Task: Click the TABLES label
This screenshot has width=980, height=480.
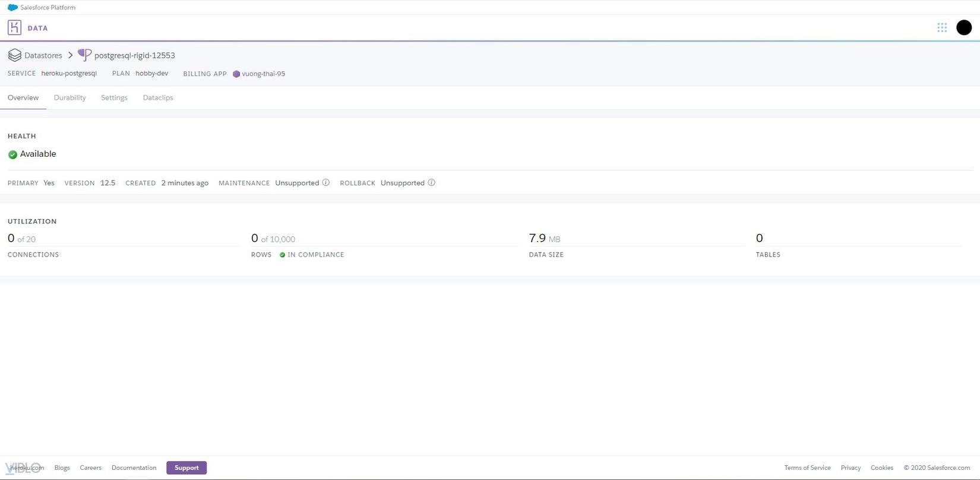Action: tap(768, 255)
